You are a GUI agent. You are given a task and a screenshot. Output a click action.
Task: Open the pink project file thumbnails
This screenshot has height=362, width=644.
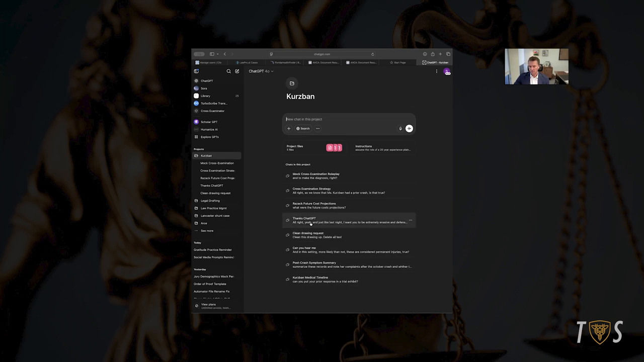click(x=334, y=148)
